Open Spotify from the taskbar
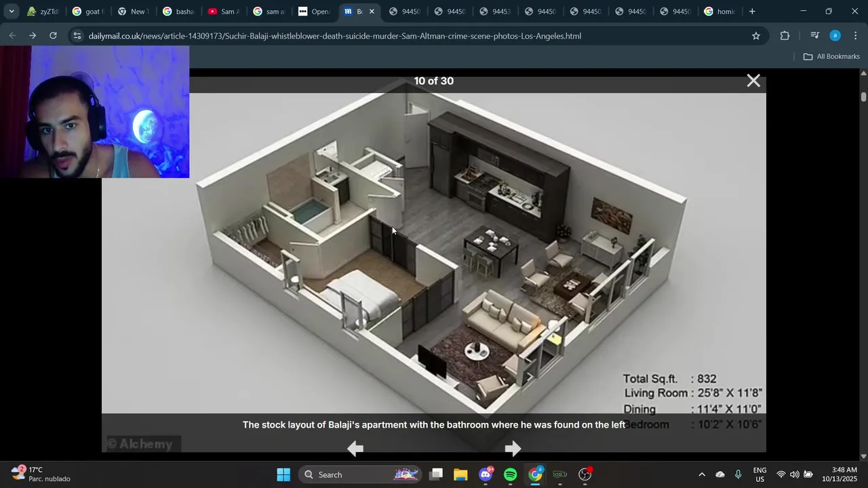The image size is (868, 488). tap(511, 474)
